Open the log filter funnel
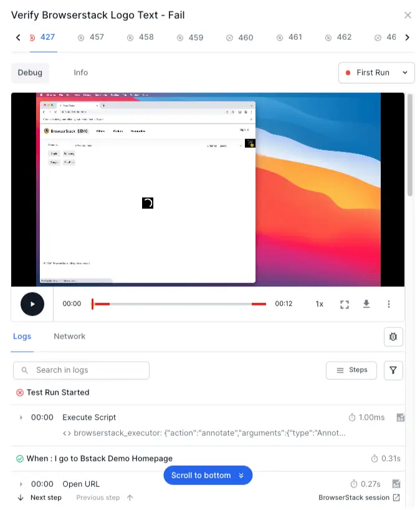This screenshot has height=510, width=420. coord(393,370)
